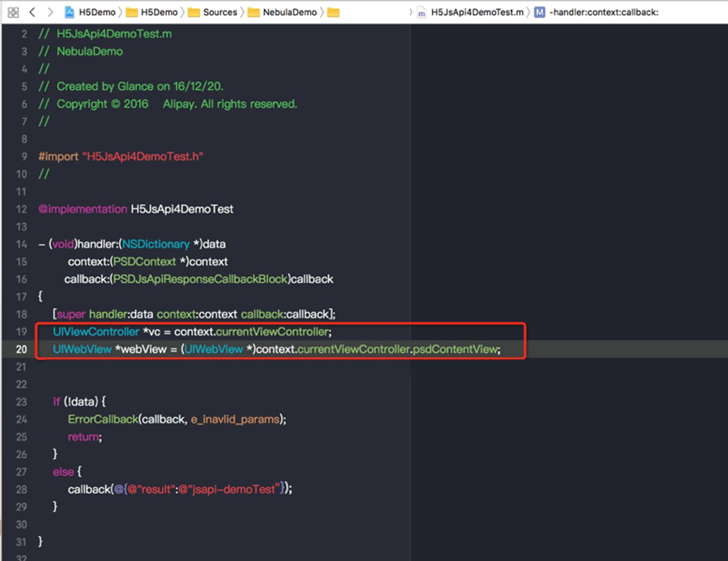The height and width of the screenshot is (561, 728).
Task: Click the "ErrorCallback" function call
Action: pyautogui.click(x=103, y=419)
